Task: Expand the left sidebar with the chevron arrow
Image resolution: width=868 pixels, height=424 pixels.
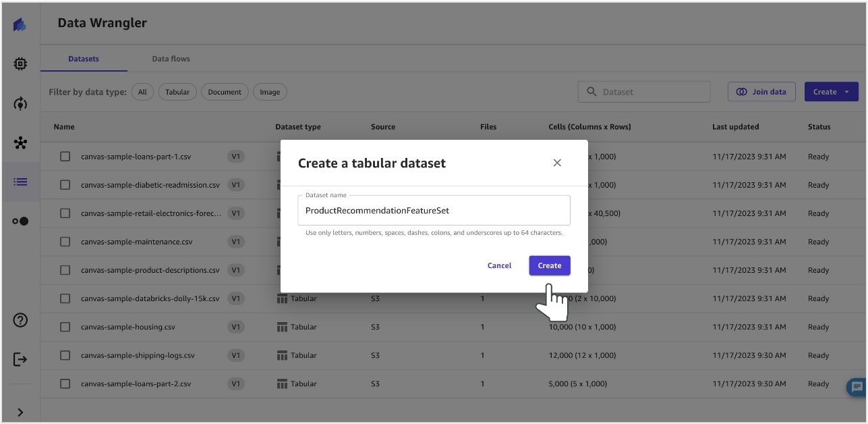Action: pos(20,412)
